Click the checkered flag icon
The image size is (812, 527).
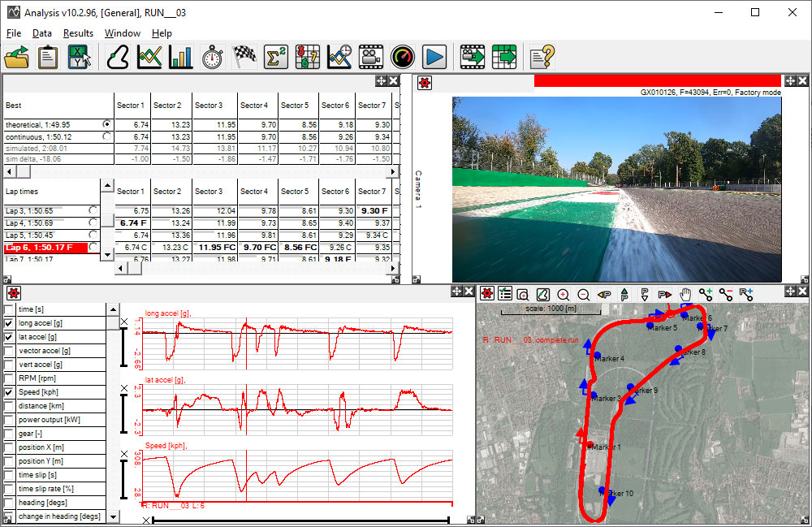(244, 57)
